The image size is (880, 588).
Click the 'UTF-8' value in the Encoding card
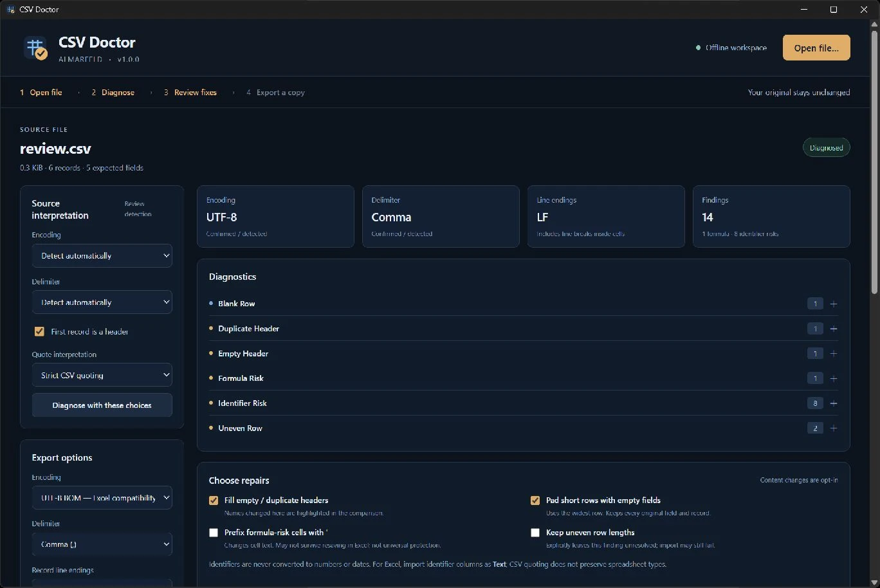(x=222, y=217)
